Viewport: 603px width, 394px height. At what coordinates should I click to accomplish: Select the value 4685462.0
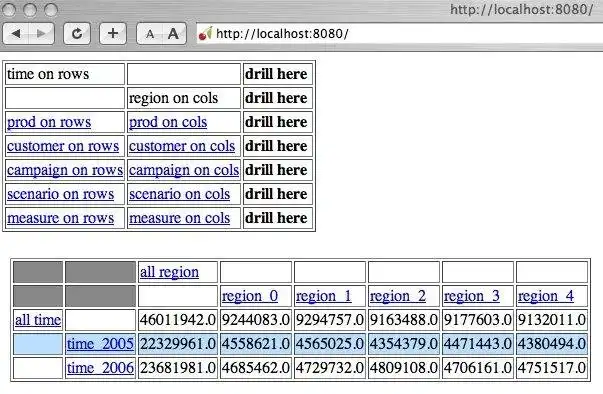click(255, 368)
